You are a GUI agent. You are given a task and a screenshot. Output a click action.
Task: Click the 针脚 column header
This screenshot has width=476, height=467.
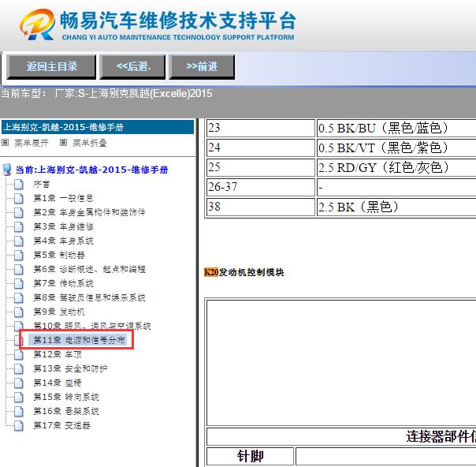250,456
